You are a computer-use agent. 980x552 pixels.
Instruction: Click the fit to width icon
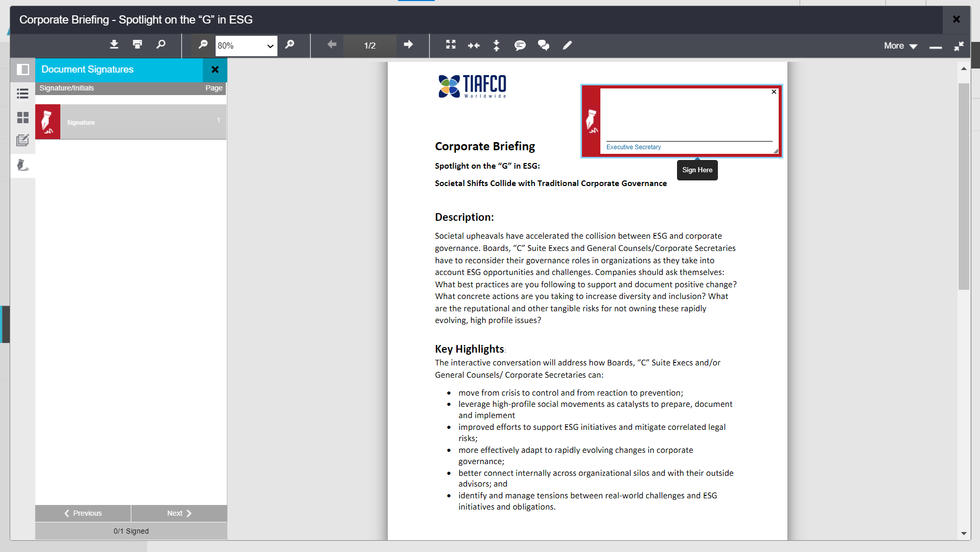click(474, 45)
